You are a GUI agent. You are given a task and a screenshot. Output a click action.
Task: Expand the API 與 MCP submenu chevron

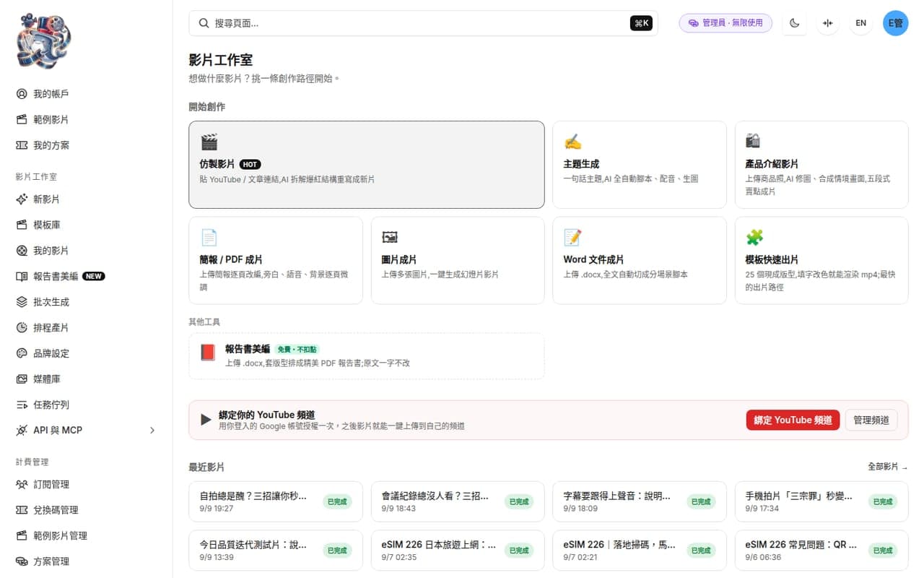tap(152, 431)
